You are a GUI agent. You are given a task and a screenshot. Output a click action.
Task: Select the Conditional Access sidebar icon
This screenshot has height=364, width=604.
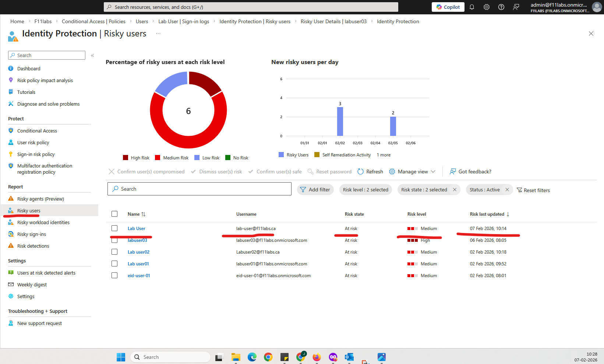[11, 130]
